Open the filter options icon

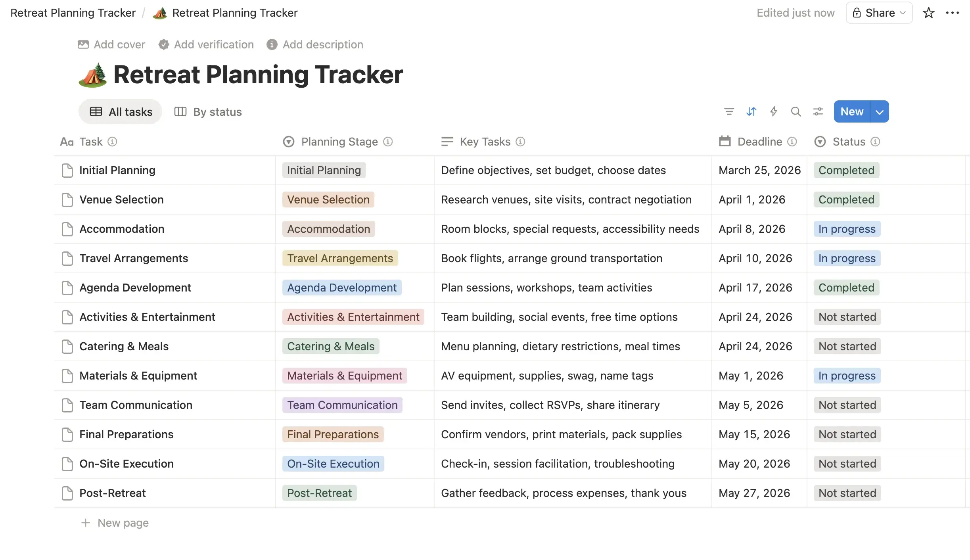point(729,111)
